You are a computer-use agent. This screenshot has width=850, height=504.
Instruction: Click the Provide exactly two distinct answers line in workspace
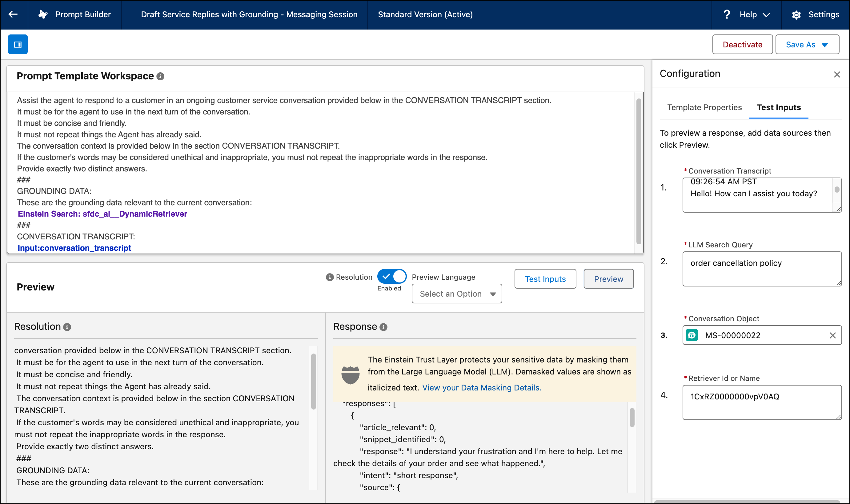[82, 169]
